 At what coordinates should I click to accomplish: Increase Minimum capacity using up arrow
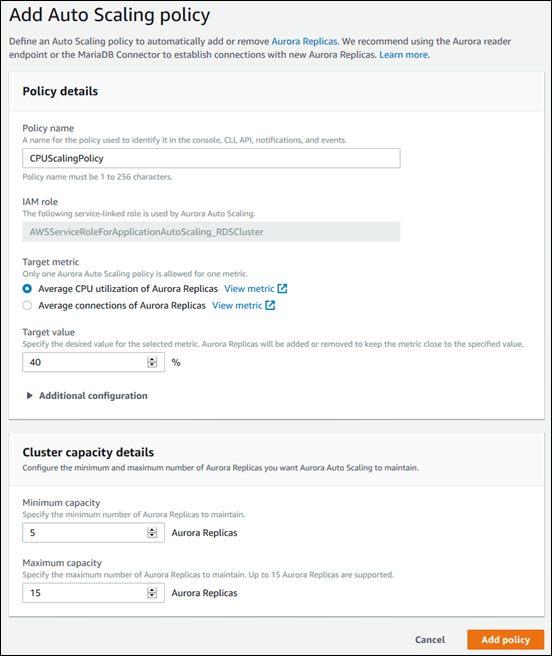coord(152,530)
